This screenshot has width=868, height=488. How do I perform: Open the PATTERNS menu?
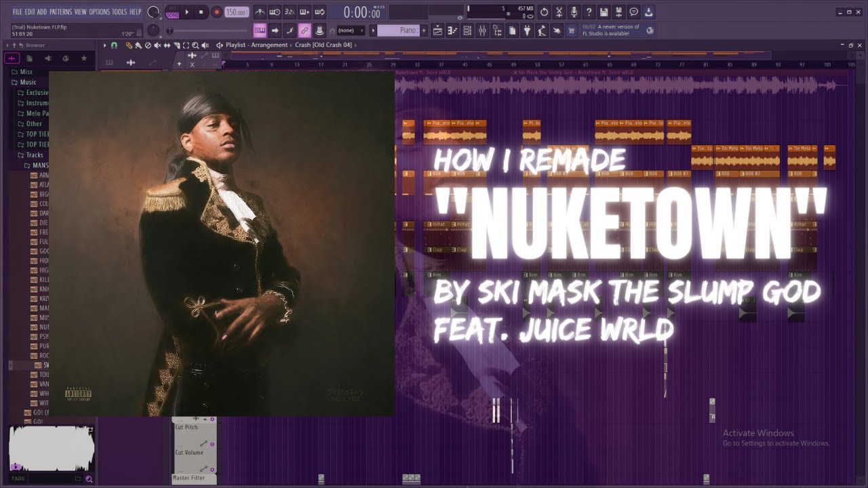click(x=60, y=12)
